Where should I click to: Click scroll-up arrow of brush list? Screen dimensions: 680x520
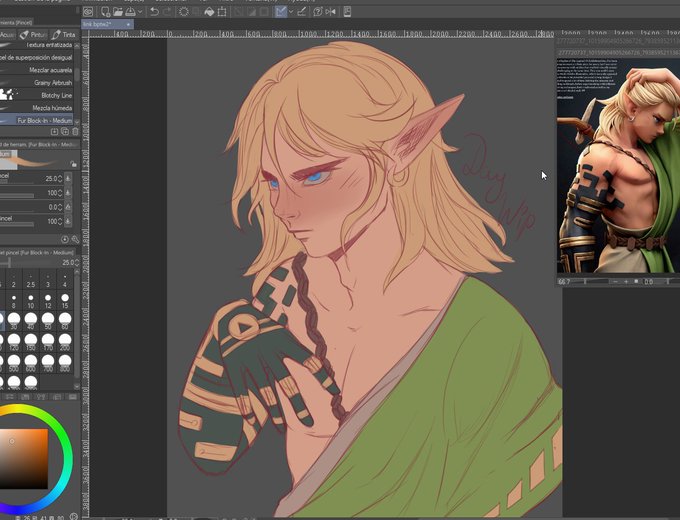tap(77, 45)
